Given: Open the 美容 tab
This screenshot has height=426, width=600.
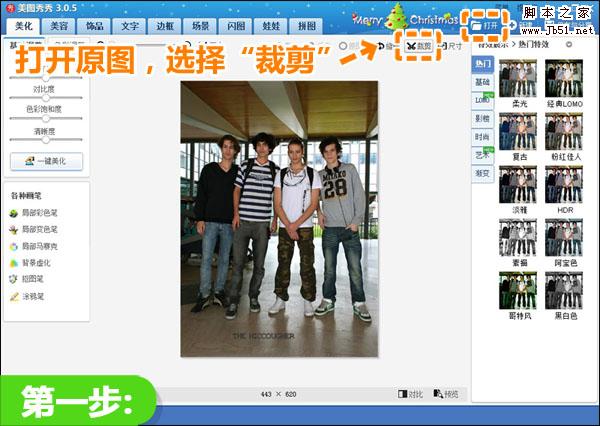Looking at the screenshot, I should coord(59,26).
